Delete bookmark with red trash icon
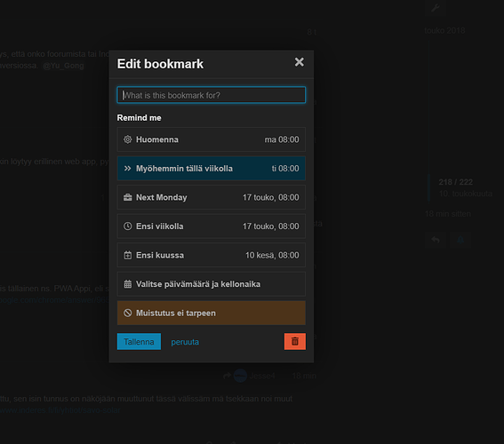 point(295,342)
